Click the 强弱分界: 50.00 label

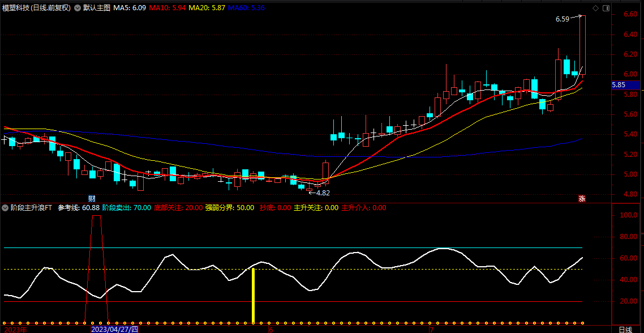pos(230,208)
